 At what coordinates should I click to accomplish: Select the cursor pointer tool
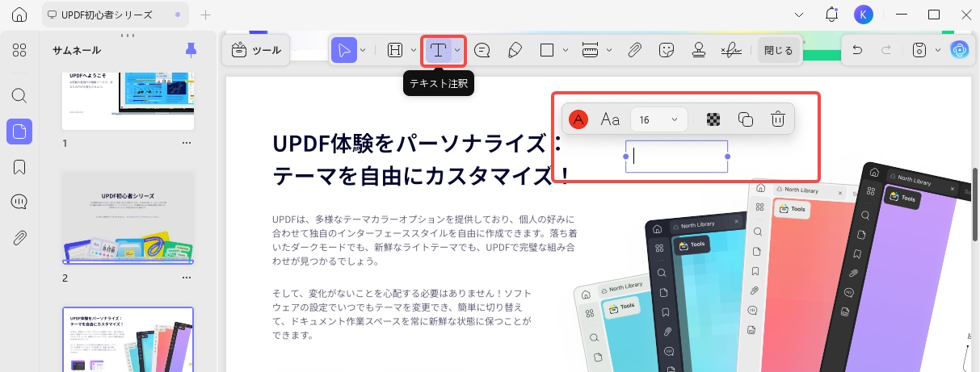(x=344, y=50)
